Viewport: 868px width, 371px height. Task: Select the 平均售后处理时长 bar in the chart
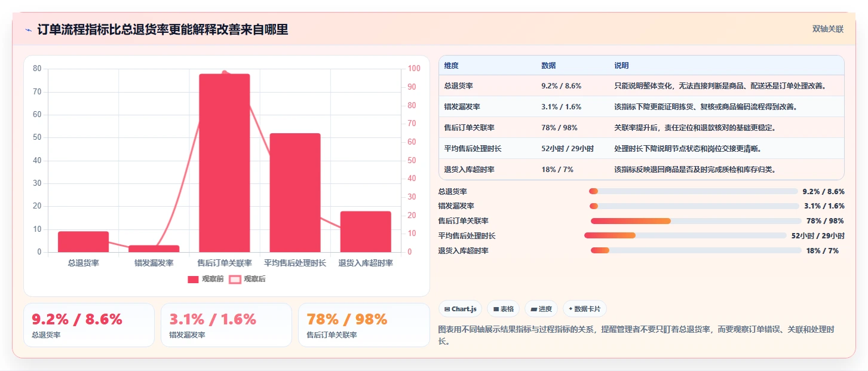click(295, 192)
